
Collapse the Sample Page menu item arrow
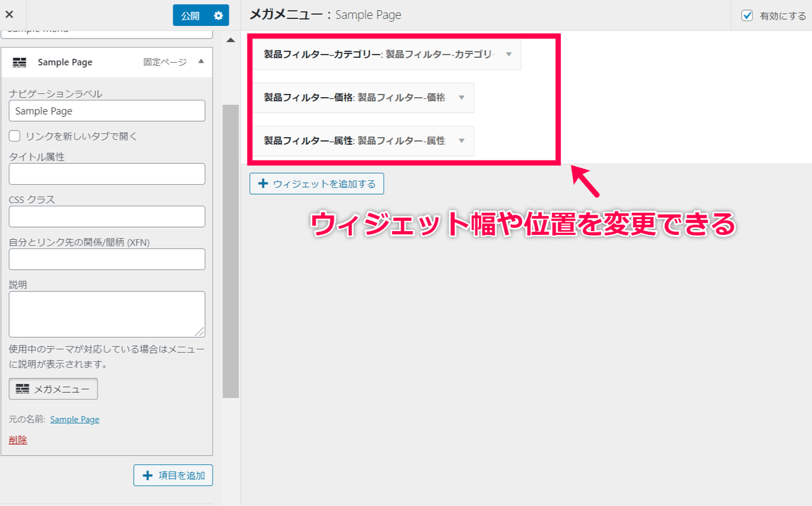coord(201,62)
